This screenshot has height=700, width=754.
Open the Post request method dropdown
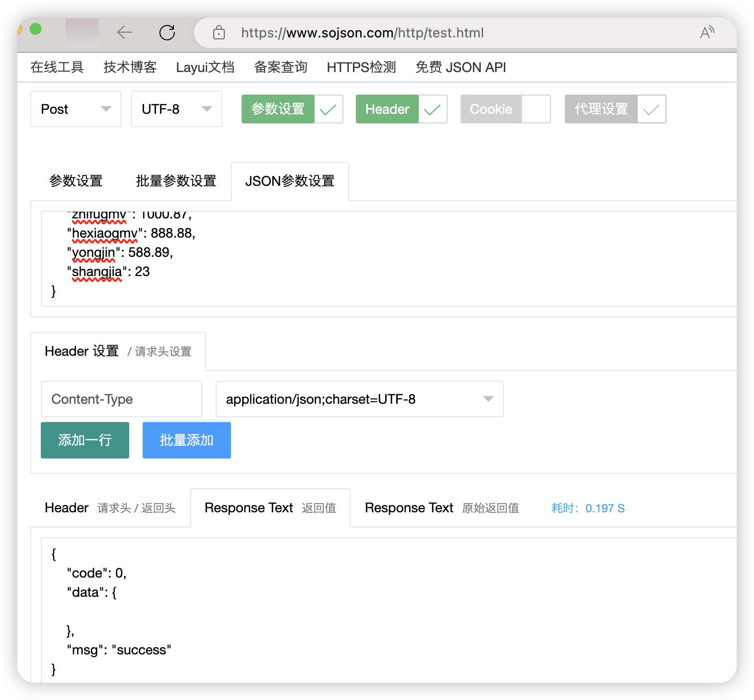tap(76, 109)
